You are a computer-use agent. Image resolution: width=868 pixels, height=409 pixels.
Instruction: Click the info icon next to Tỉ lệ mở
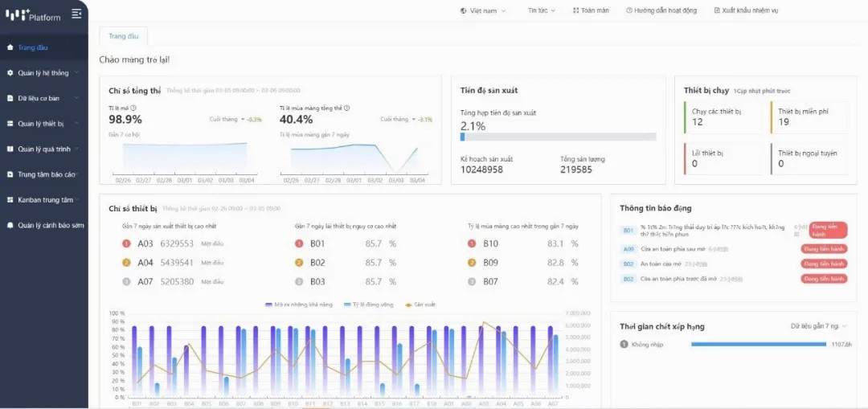(x=133, y=108)
